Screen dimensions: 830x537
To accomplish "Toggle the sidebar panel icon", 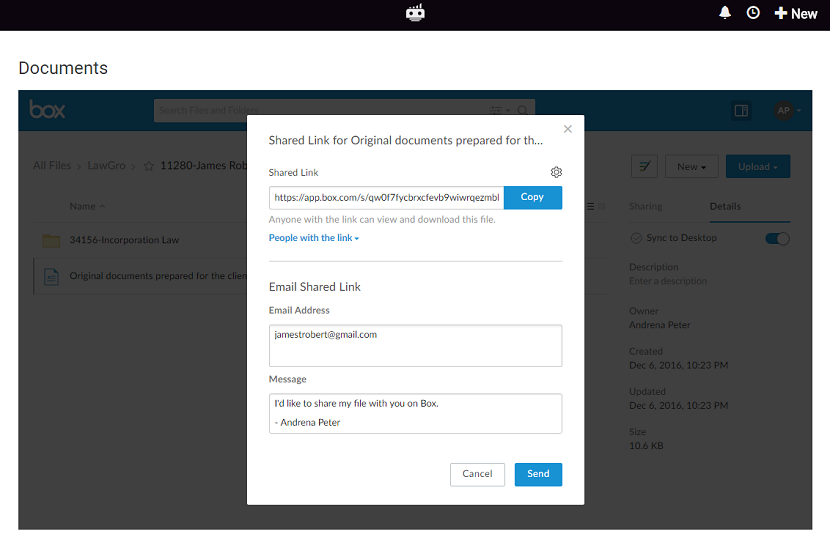I will pyautogui.click(x=741, y=110).
